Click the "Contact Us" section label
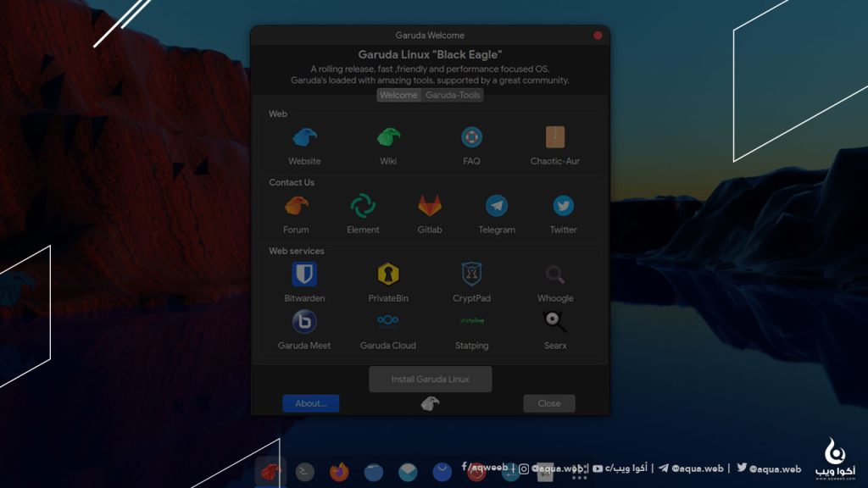 pos(292,183)
